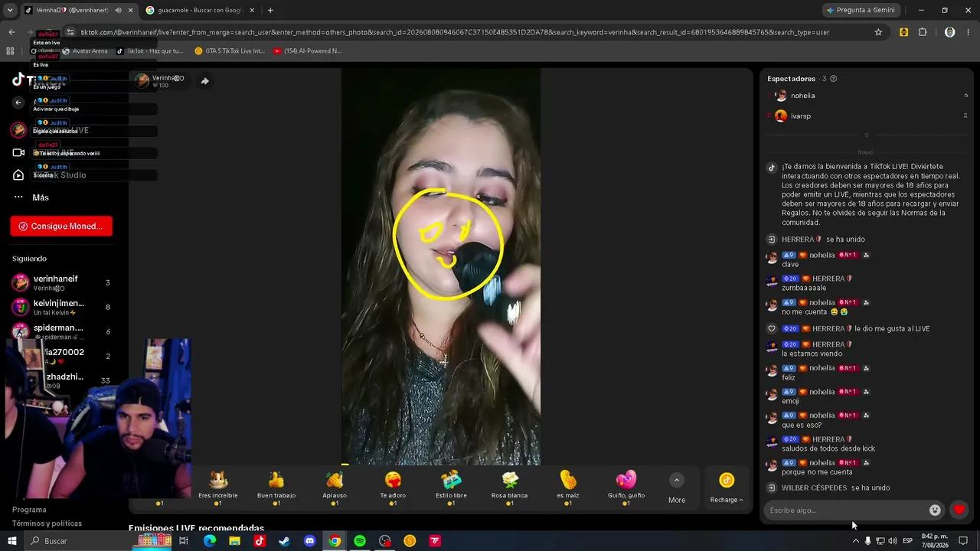Open the Recharge coins menu
The height and width of the screenshot is (551, 980).
[727, 487]
